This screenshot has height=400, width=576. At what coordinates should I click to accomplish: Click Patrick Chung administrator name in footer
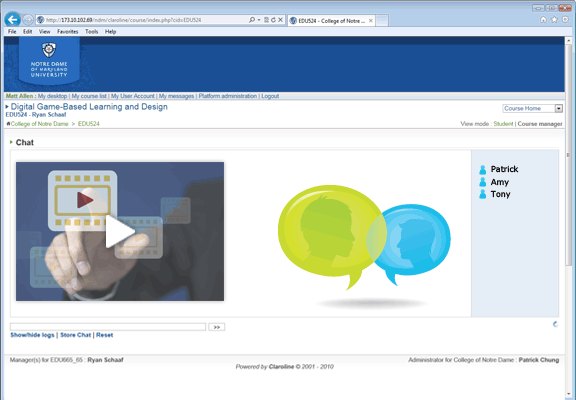point(539,360)
